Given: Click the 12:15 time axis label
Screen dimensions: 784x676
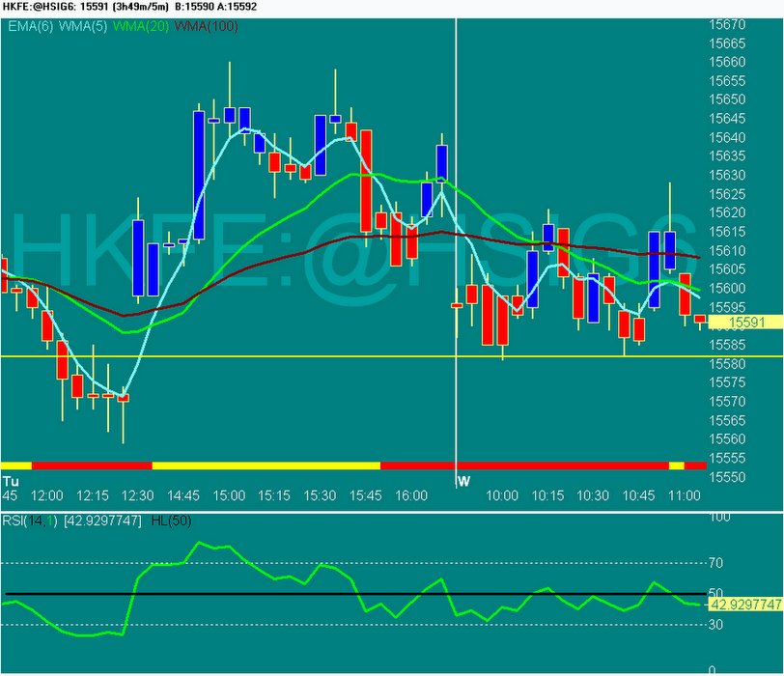Looking at the screenshot, I should (x=93, y=496).
